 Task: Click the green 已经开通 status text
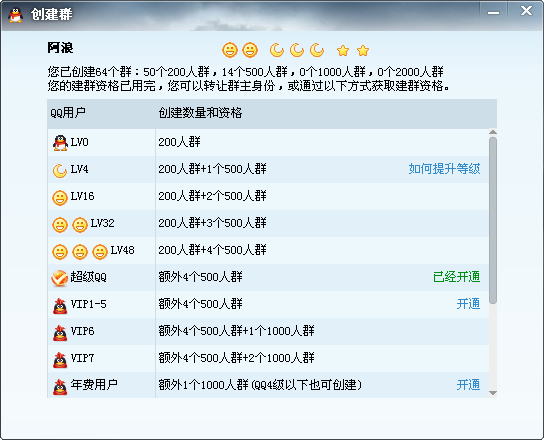457,277
